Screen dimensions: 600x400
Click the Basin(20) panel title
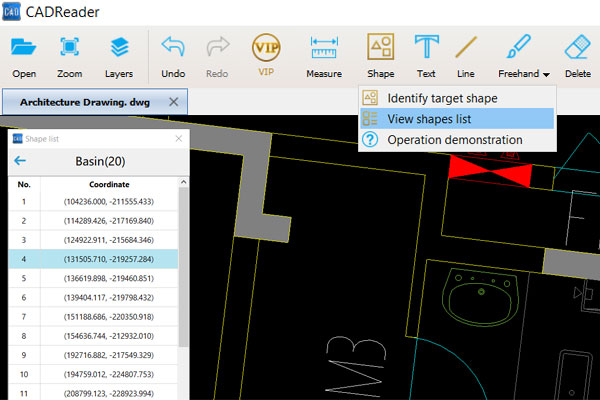[100, 162]
